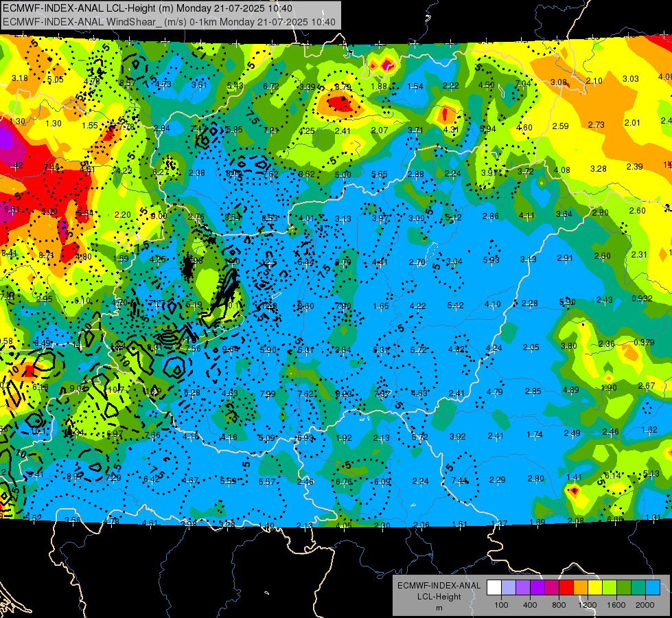Click the legend tick label 2000
Screen dimensions: 672x618
point(645,605)
